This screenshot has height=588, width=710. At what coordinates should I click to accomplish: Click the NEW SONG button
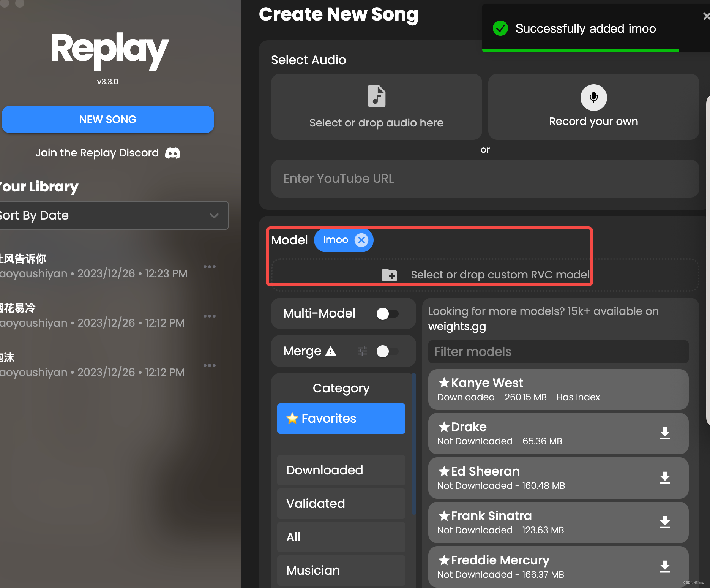click(108, 119)
